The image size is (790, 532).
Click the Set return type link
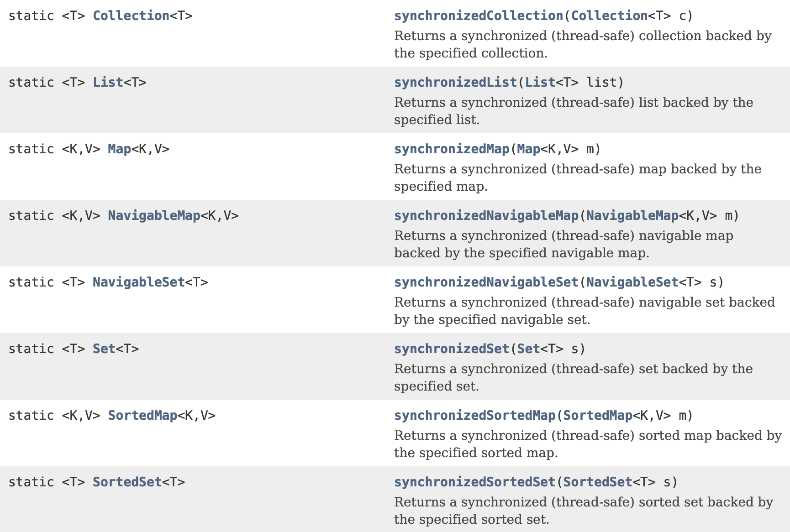pyautogui.click(x=104, y=349)
